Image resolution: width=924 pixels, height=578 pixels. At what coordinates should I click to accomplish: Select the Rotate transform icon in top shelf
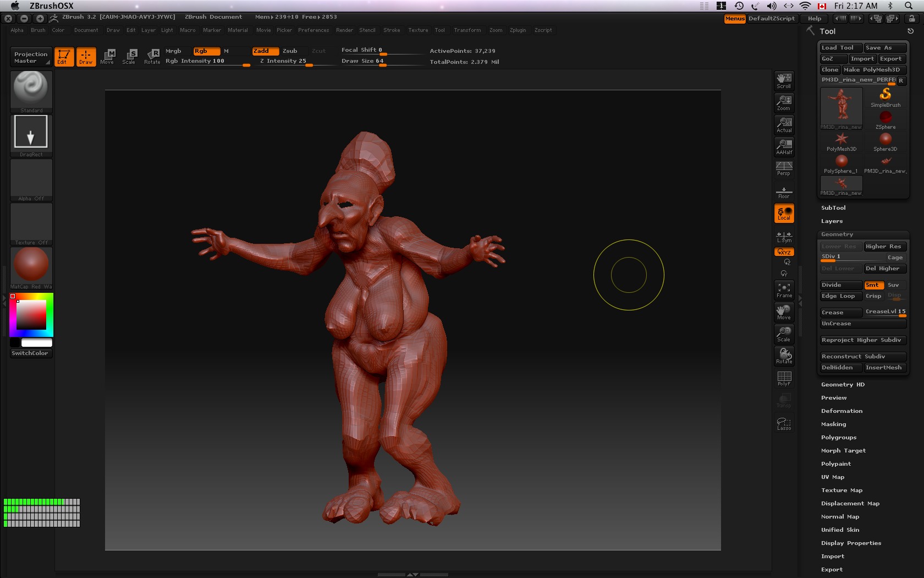coord(152,57)
